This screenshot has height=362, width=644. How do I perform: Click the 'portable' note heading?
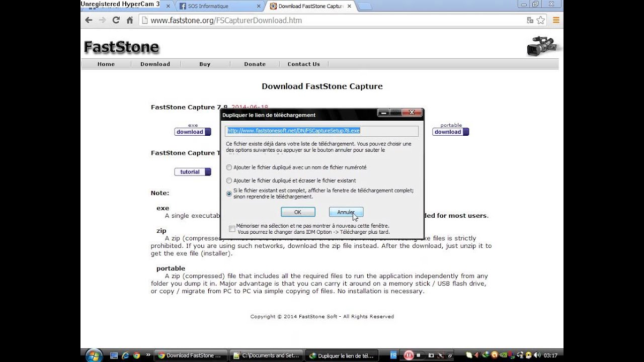pos(171,268)
